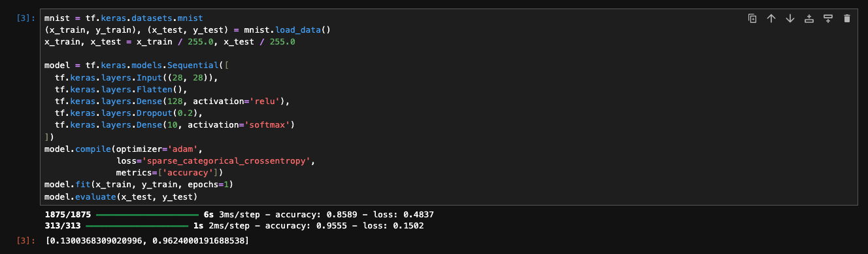Duplicate this cell with the copy icon

(x=752, y=18)
